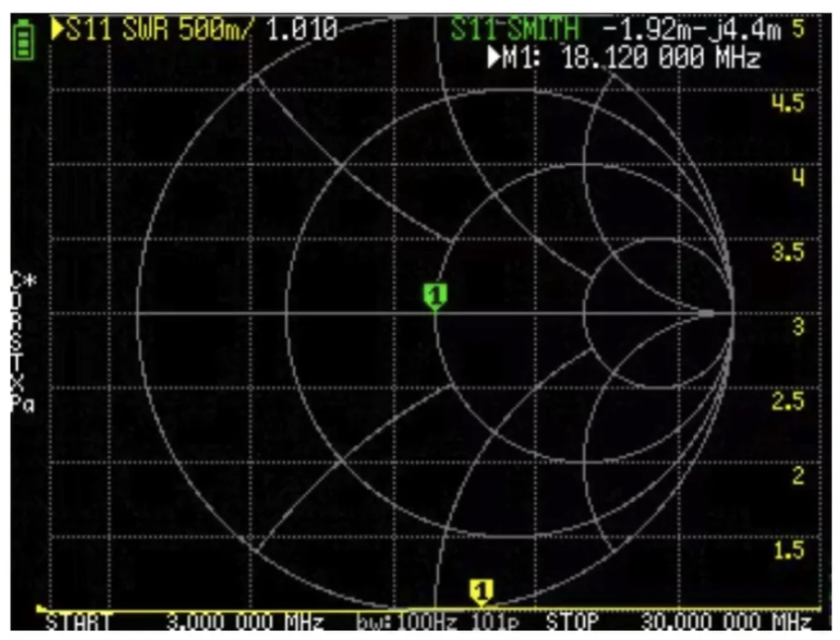Select the green marker 1 on Smith chart
The image size is (840, 640).
tap(435, 297)
